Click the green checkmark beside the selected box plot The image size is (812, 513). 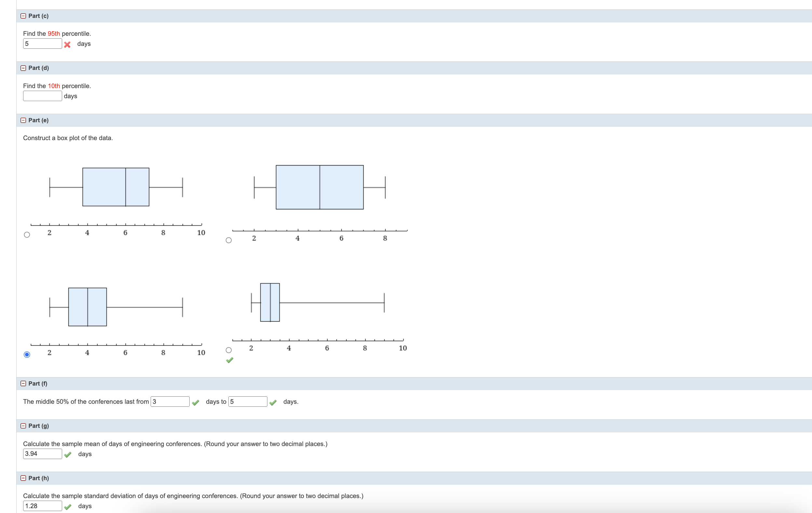[230, 360]
